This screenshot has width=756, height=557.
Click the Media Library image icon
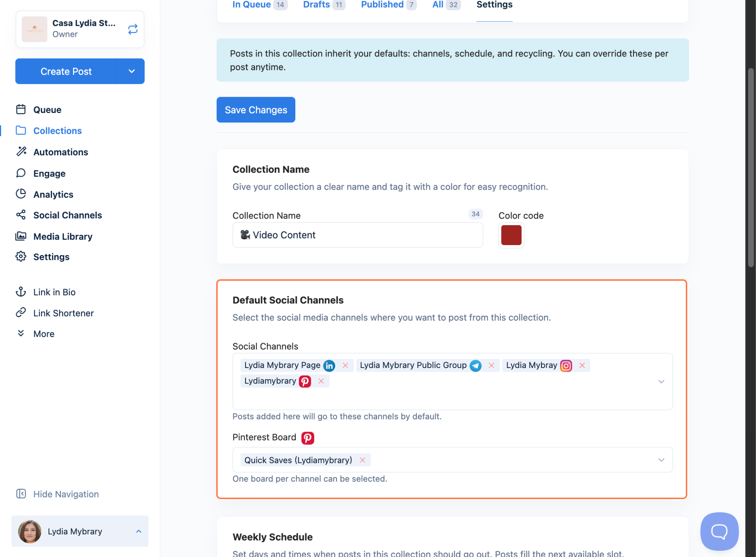click(x=21, y=236)
